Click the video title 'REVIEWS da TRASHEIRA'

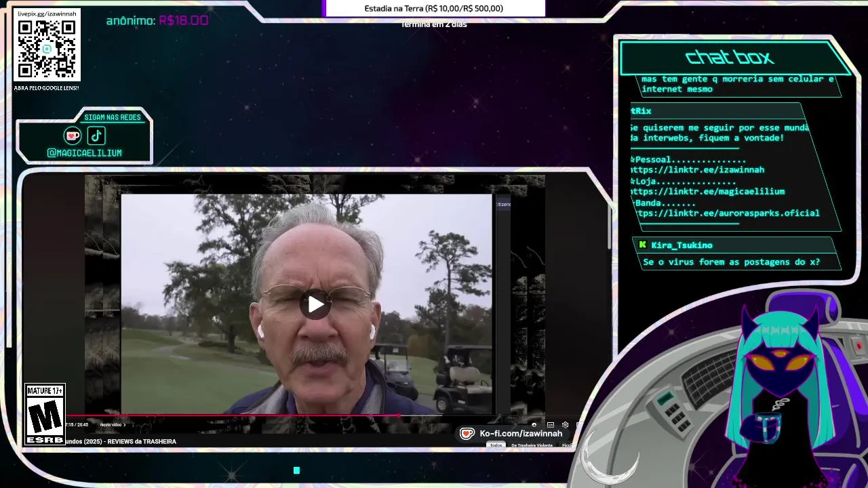[120, 441]
